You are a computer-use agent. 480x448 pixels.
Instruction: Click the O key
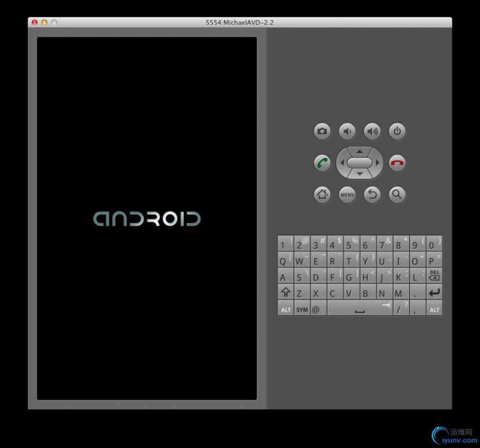[x=418, y=259]
